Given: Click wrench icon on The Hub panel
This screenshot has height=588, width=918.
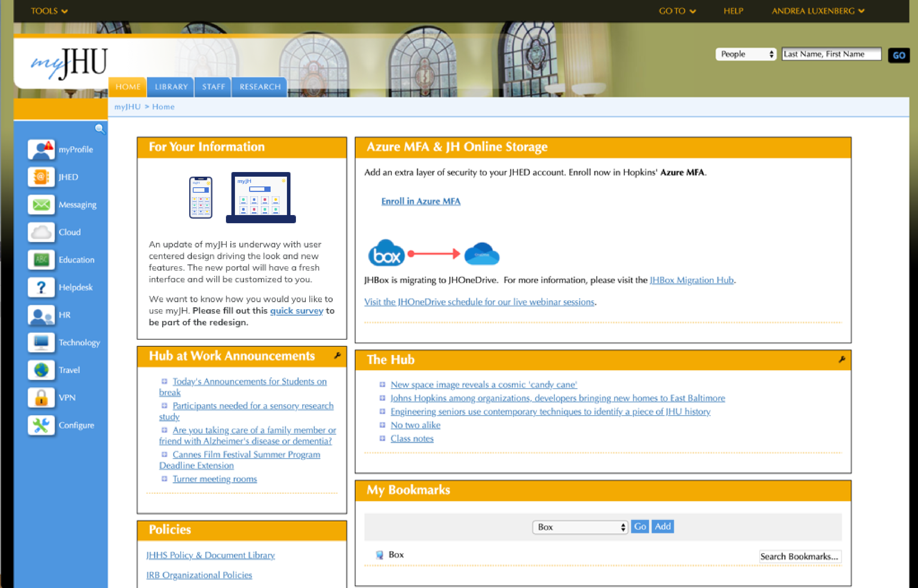Looking at the screenshot, I should pyautogui.click(x=841, y=359).
